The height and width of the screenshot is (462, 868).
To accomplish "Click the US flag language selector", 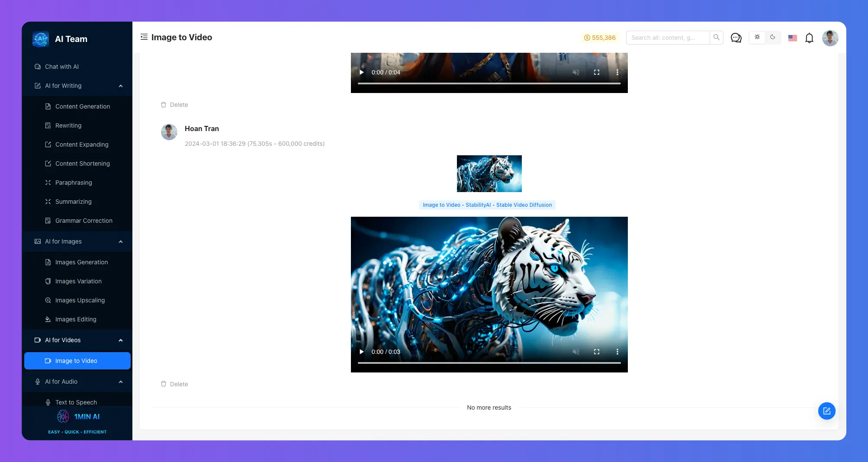I will (x=792, y=38).
